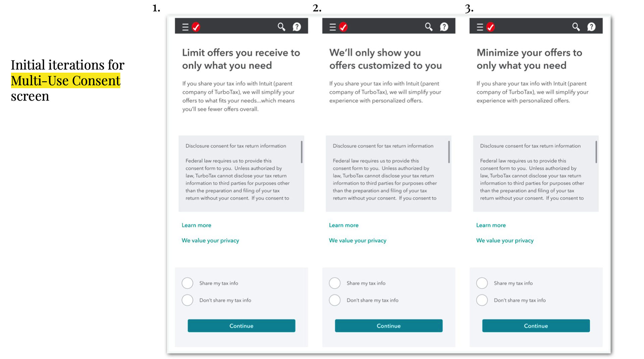Click help question icon in third screen
This screenshot has width=644, height=359.
[591, 27]
